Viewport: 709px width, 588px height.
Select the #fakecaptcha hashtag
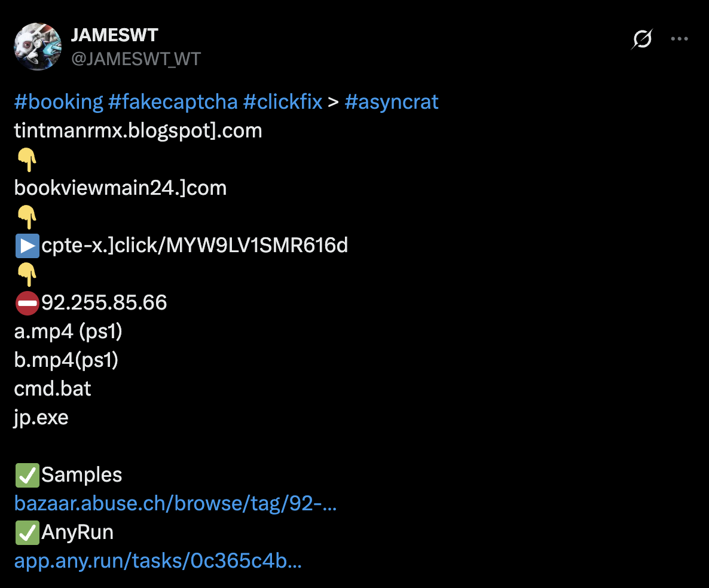click(173, 102)
